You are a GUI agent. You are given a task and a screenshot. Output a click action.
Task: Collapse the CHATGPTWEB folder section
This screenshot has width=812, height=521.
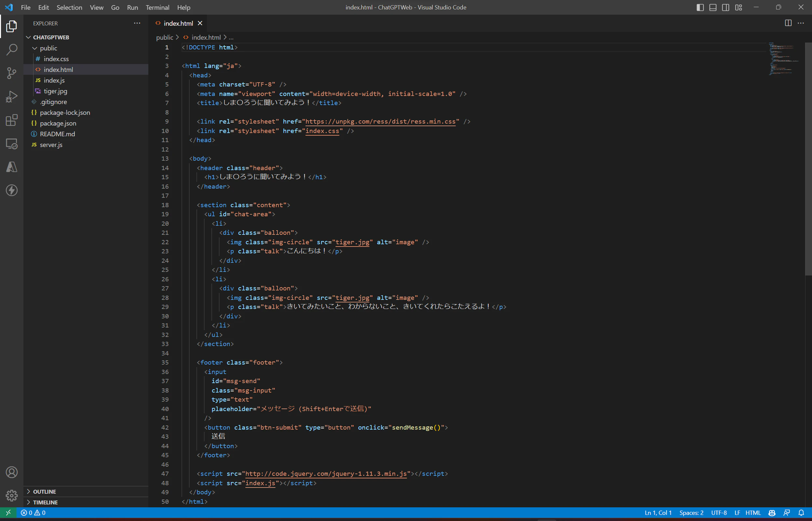click(x=86, y=37)
